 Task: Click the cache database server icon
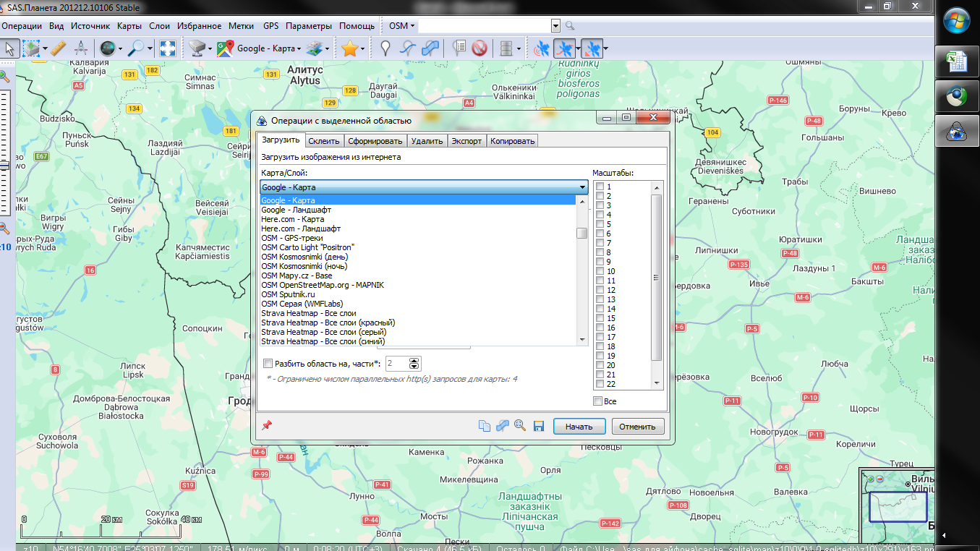pos(506,48)
